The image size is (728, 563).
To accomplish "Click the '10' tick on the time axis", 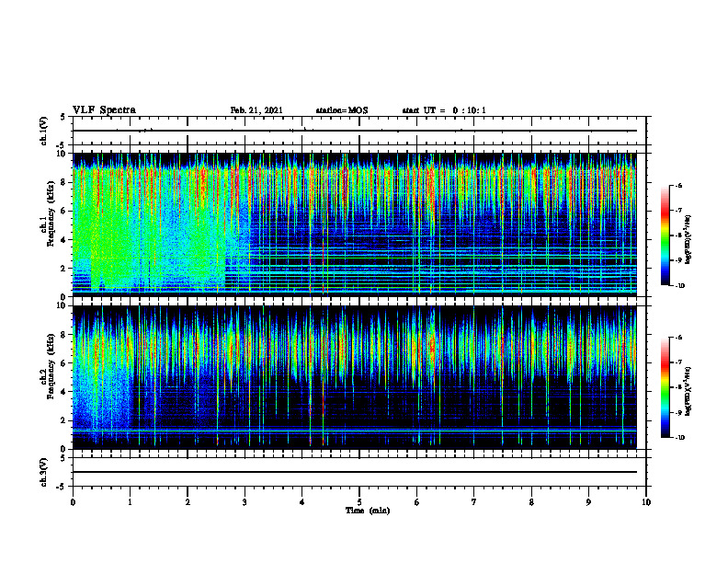I will point(646,502).
